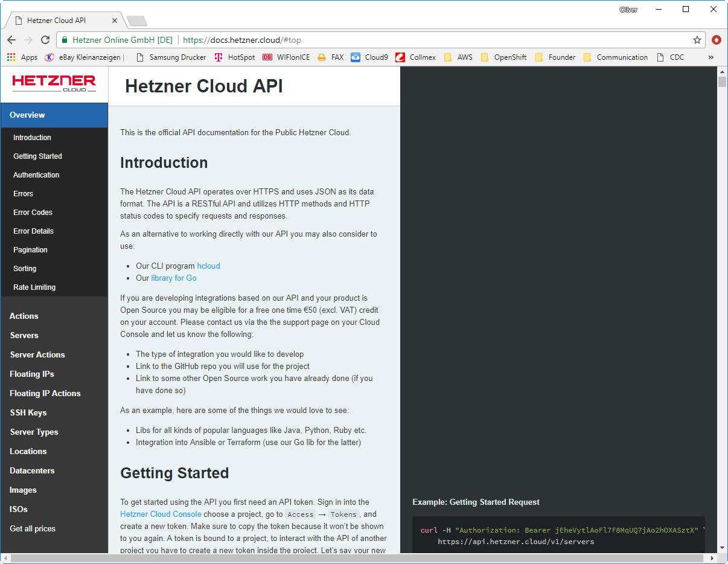Close the Hetzner Cloud API tab
728x564 pixels.
pos(115,21)
